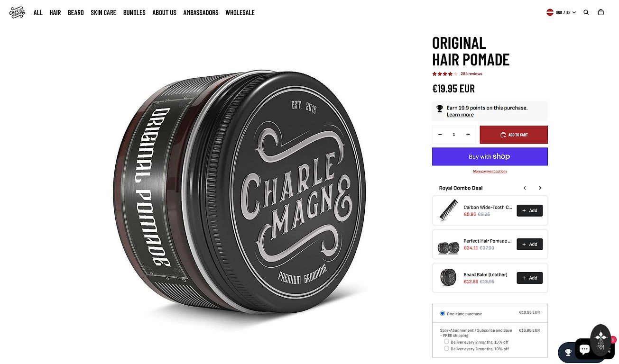Click the Charlemagne logo in header
Screen dimensions: 619x364
click(17, 12)
